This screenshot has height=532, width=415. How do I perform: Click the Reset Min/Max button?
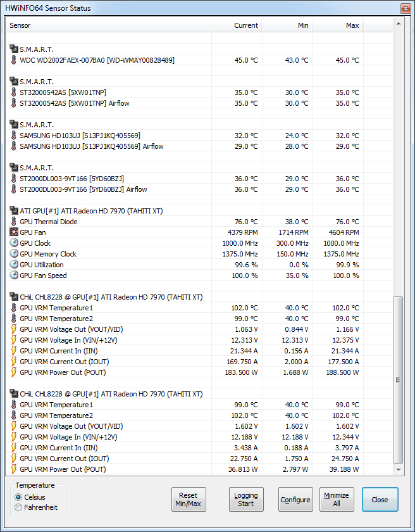(189, 500)
